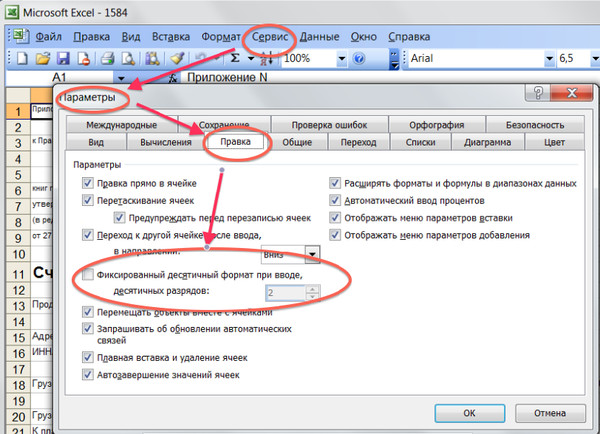Switch to the Общие tab
The image size is (600, 434).
pyautogui.click(x=297, y=142)
